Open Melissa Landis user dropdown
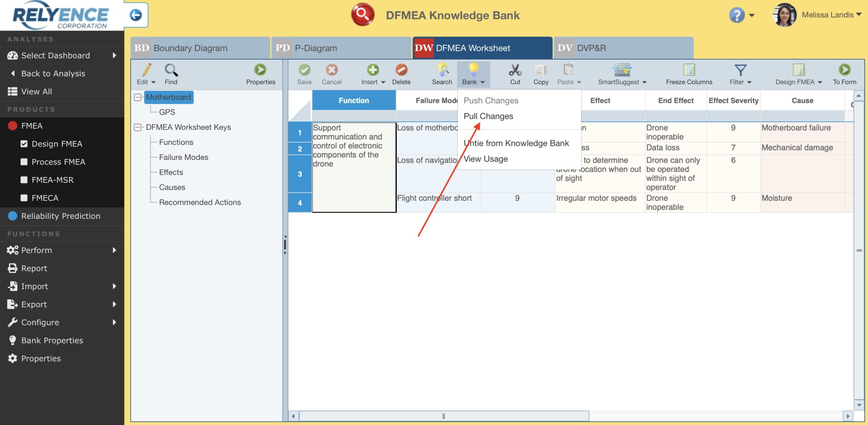Screen dimensions: 868x425 831,15
